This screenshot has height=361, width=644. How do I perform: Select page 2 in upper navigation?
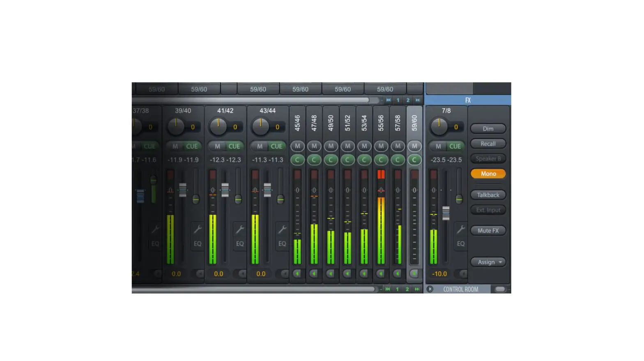pyautogui.click(x=408, y=100)
